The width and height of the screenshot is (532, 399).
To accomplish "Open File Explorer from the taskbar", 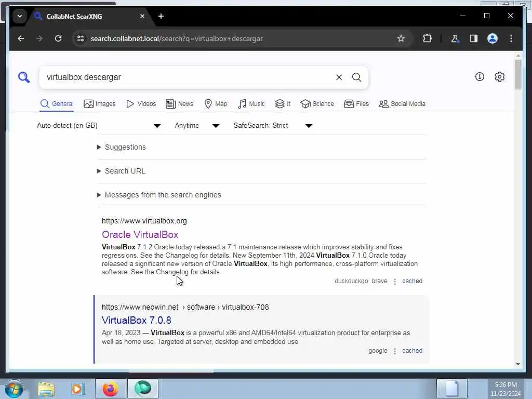I will coord(46,389).
